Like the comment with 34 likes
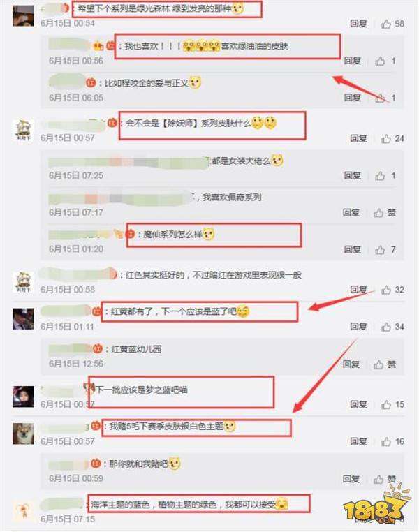The width and height of the screenshot is (419, 532). tap(385, 327)
